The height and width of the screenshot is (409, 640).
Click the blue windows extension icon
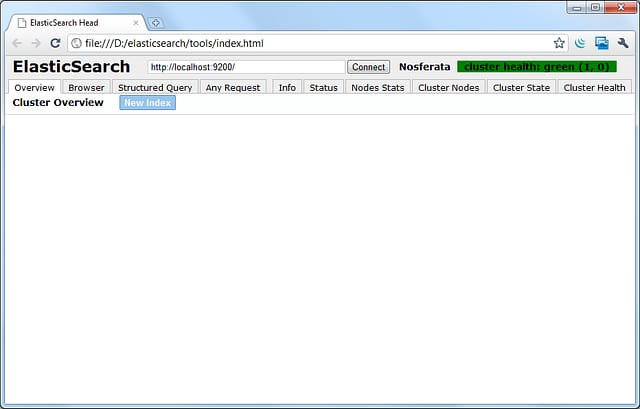(601, 43)
